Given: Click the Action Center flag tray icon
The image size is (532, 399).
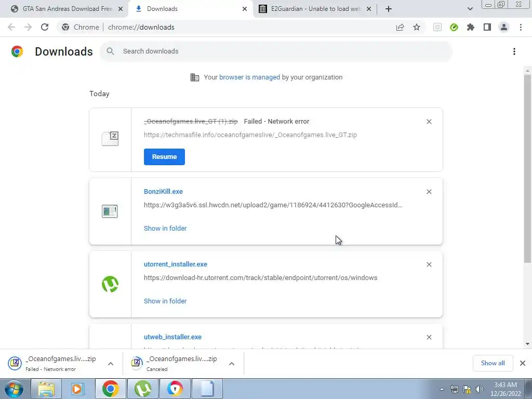Looking at the screenshot, I should point(467,389).
